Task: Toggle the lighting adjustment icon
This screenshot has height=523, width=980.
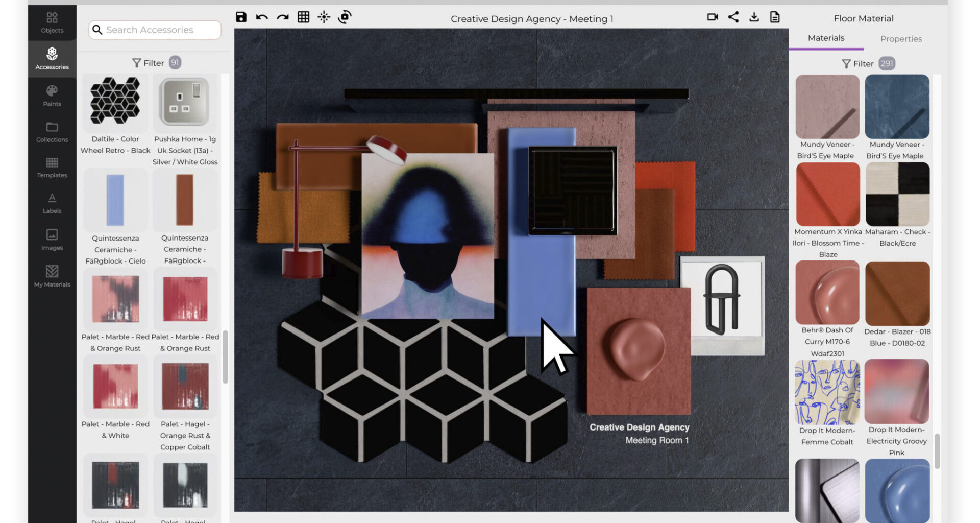Action: click(324, 17)
